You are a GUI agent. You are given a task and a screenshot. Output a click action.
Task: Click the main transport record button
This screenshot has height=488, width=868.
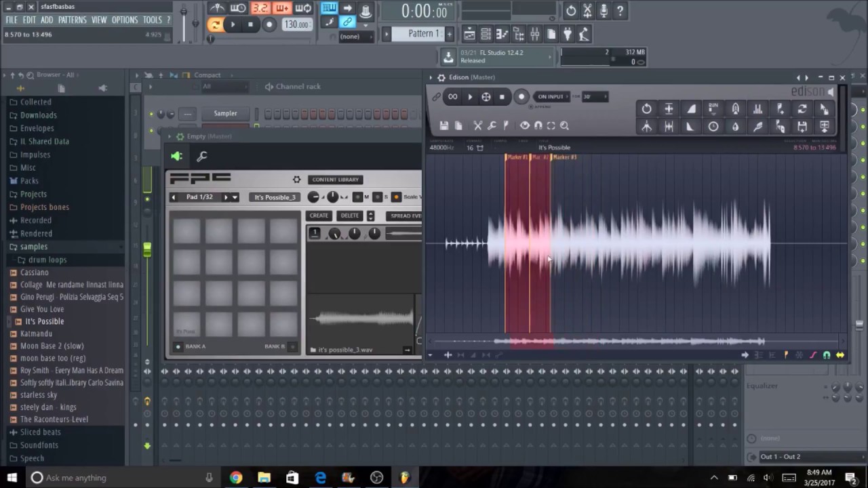269,25
